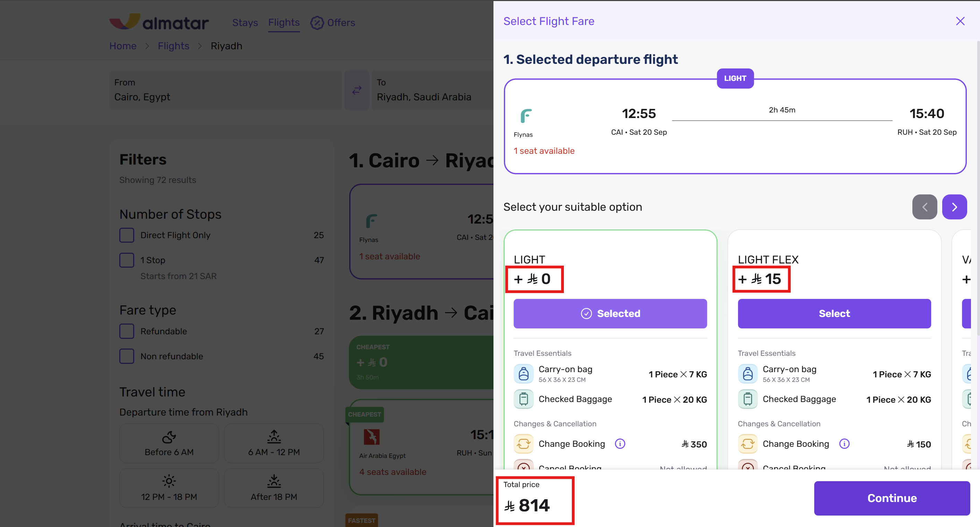Click the Flynas airline logo in selected flight
The height and width of the screenshot is (527, 980).
[x=526, y=116]
